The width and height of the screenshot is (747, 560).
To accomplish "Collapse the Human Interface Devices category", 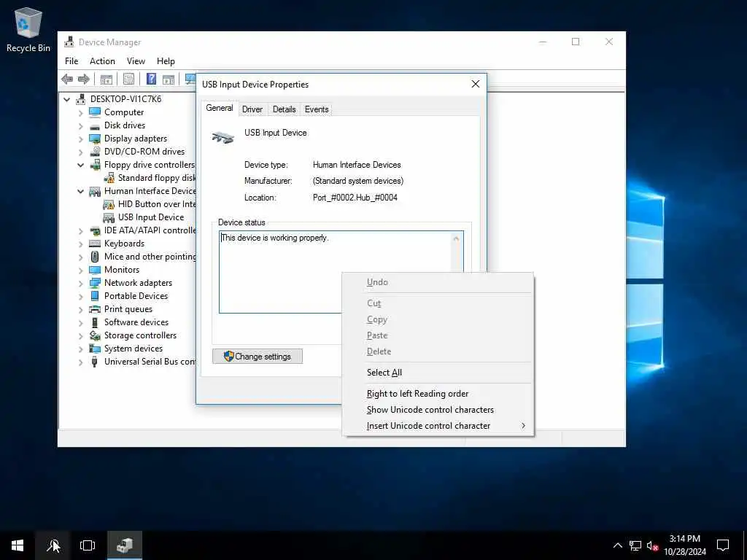I will click(80, 192).
